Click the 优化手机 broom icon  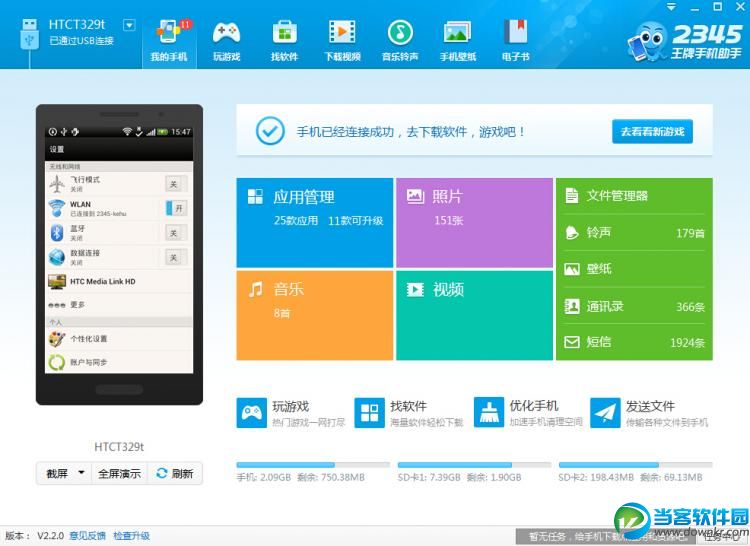[x=489, y=412]
